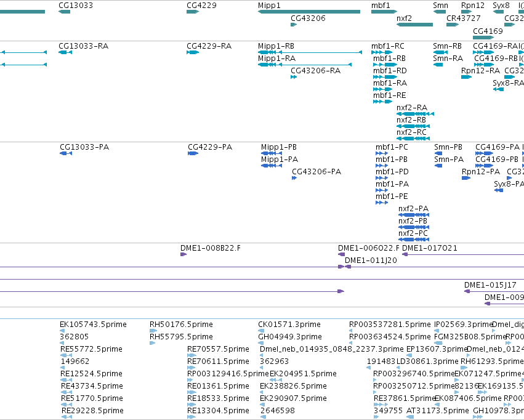
Task: Select the Syx8-RA transcript label
Action: pos(508,83)
